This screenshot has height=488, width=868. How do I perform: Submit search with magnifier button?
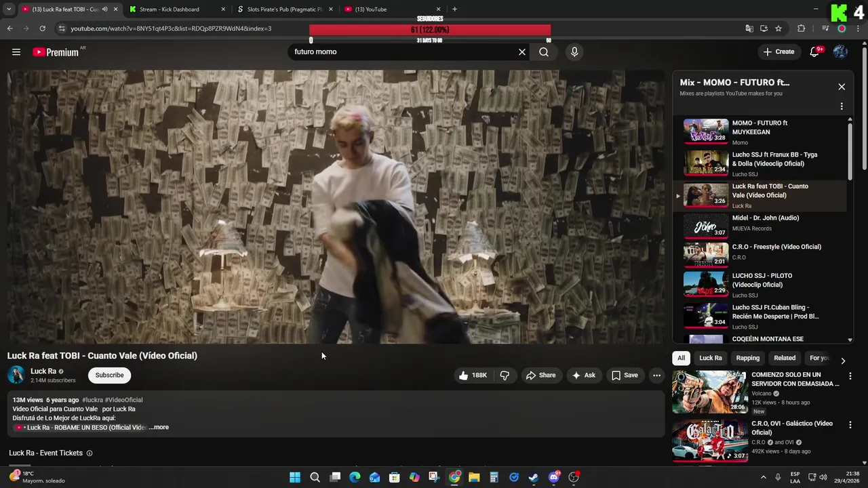544,52
